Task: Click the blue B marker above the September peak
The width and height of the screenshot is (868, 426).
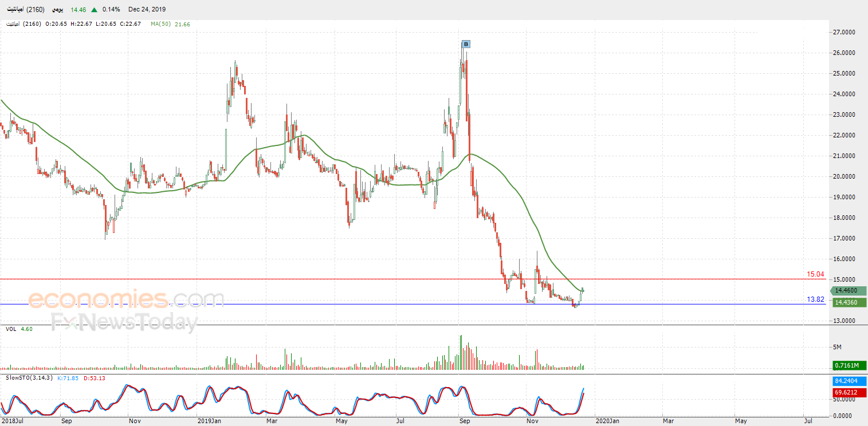Action: coord(466,44)
